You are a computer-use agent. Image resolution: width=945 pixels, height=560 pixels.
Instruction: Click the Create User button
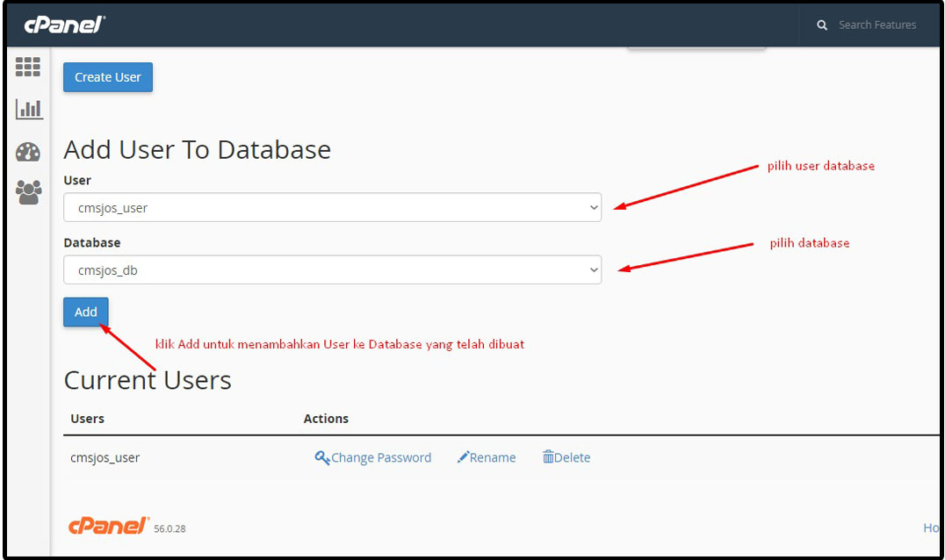point(108,77)
